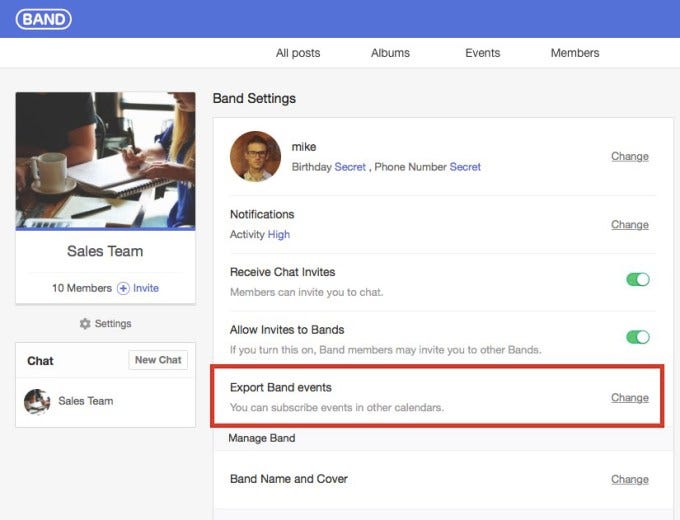
Task: Click the Sales Team band name
Action: (x=105, y=251)
